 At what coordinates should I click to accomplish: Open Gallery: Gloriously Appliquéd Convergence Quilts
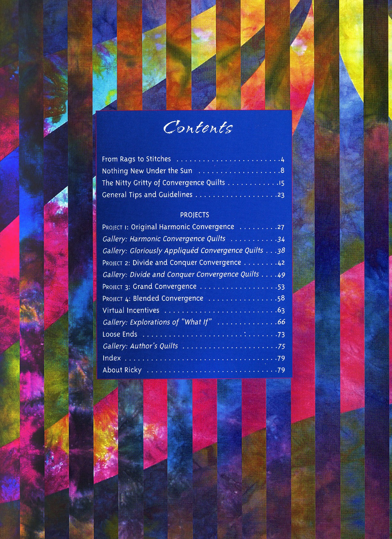click(183, 251)
